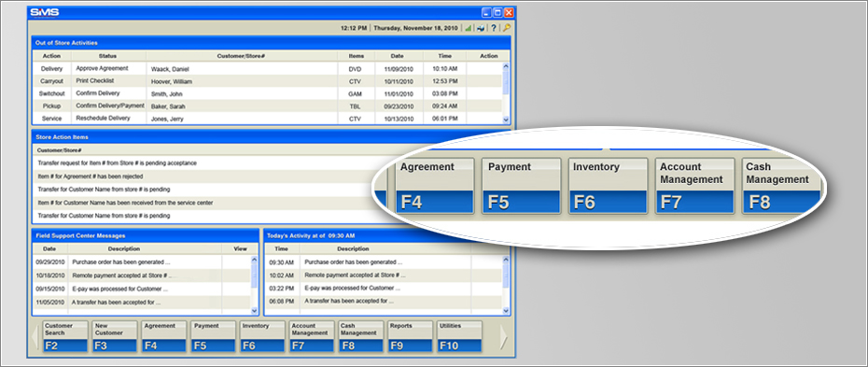Click down arrow of Today's Activity scrollbar

click(505, 311)
